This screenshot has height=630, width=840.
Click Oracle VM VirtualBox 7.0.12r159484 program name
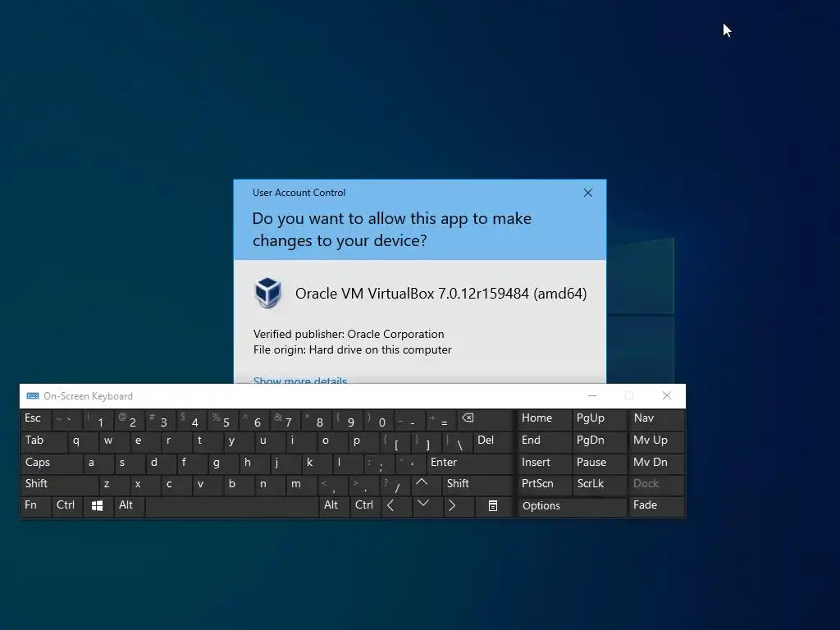point(441,294)
